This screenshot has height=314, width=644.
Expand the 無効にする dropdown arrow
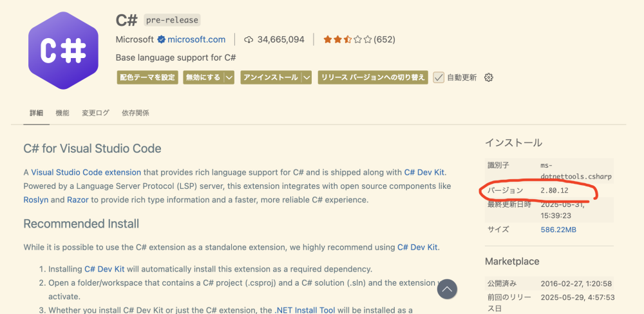(x=230, y=77)
